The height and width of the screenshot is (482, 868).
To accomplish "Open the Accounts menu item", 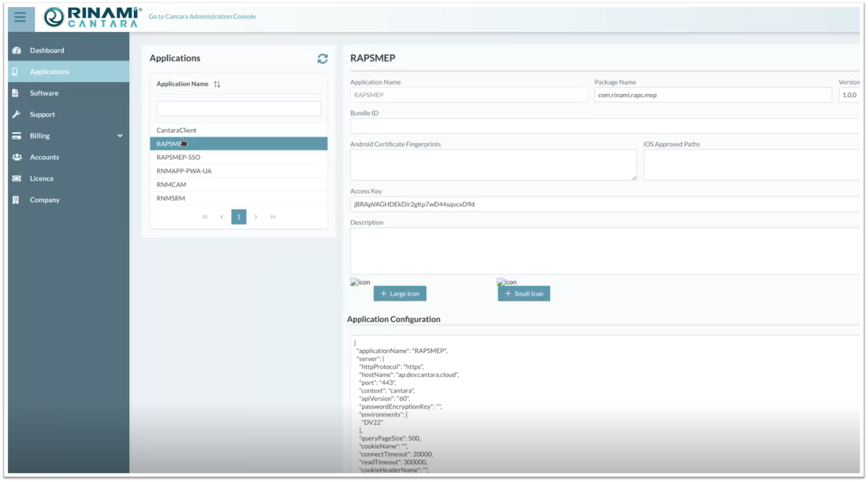I will coord(68,157).
